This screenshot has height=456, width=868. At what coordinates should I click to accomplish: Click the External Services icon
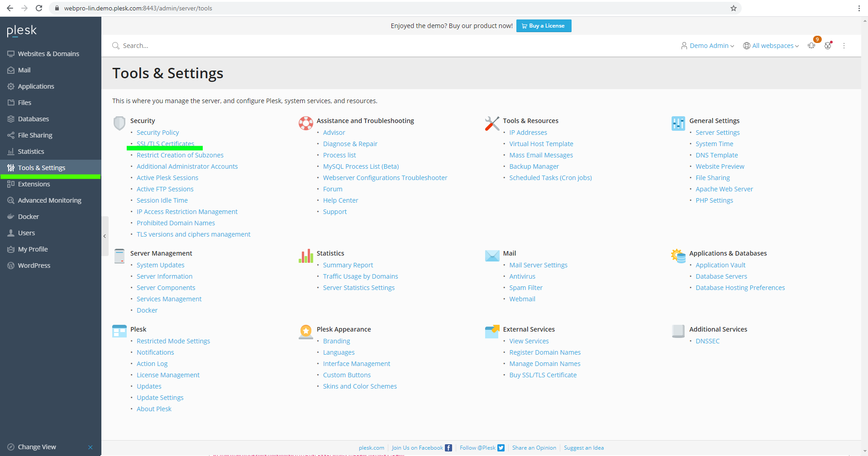point(492,332)
